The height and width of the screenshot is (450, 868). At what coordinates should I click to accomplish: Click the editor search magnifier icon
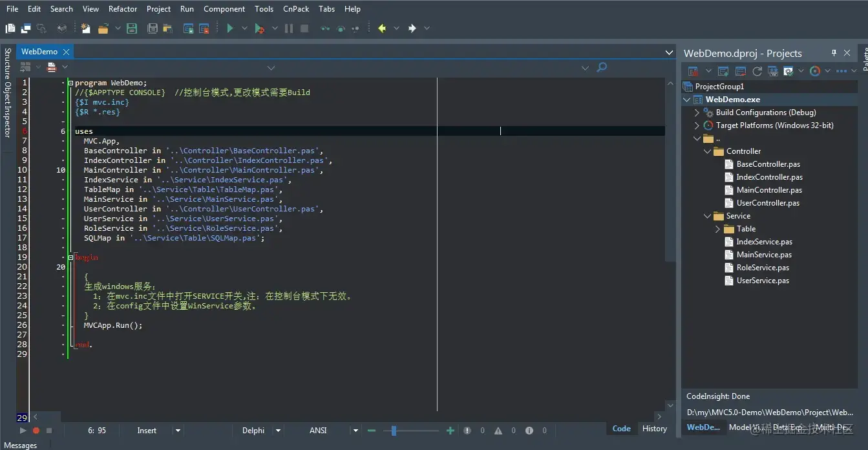pos(602,67)
